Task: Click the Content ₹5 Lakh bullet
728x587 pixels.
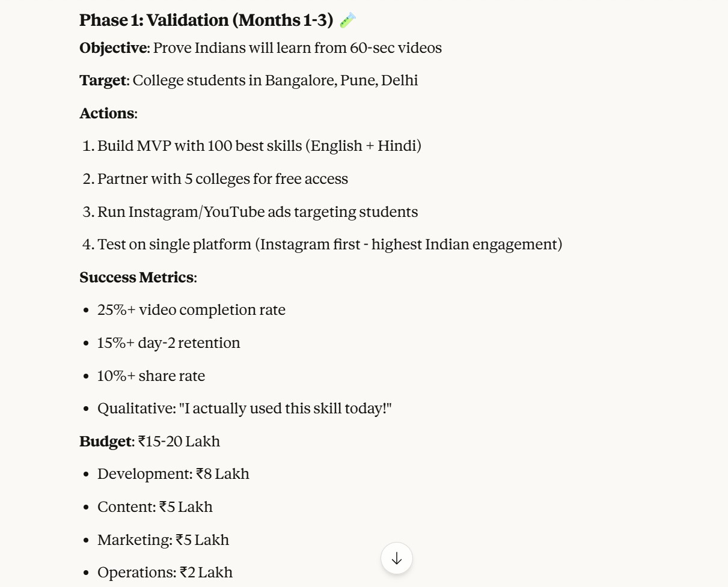Action: (x=155, y=507)
